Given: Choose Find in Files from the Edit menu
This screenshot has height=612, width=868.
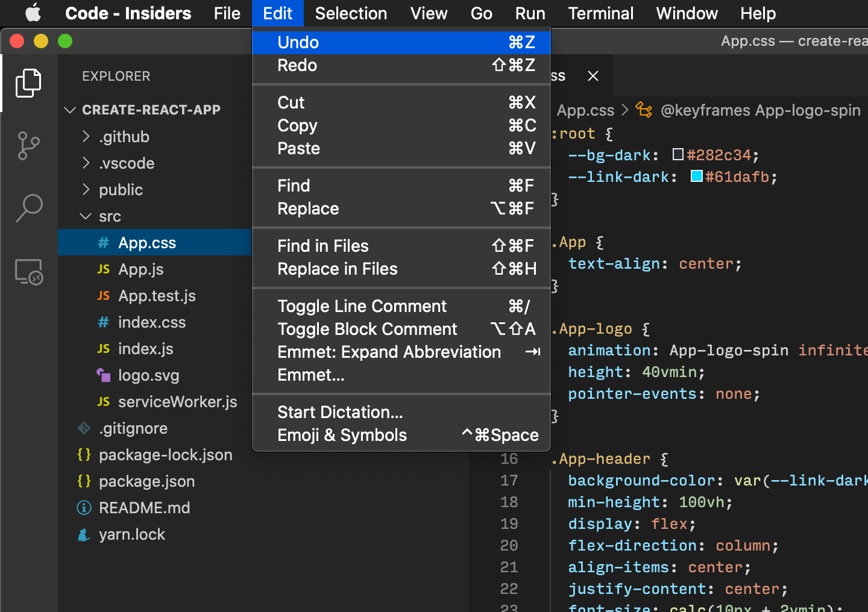Looking at the screenshot, I should (x=323, y=246).
